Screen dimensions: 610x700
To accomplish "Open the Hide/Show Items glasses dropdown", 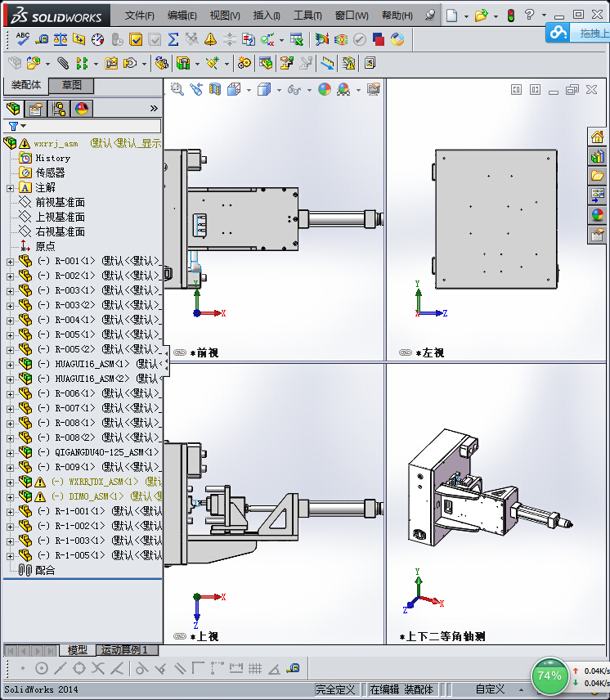I will [x=309, y=90].
